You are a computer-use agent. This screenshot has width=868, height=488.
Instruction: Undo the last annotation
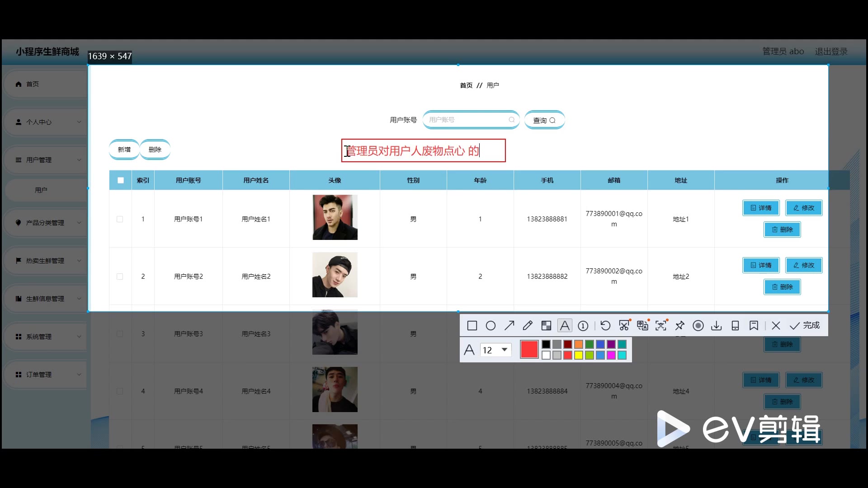605,326
